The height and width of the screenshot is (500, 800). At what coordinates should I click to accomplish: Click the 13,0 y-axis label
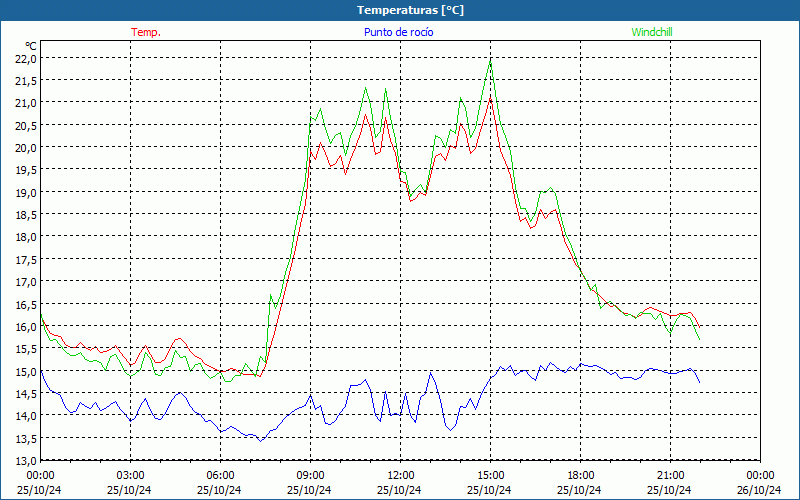(26, 460)
